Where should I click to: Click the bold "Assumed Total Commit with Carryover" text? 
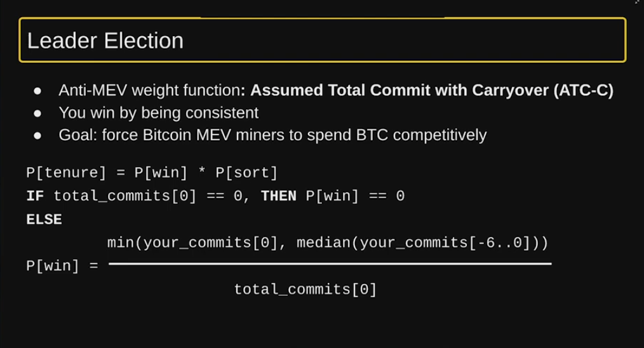click(400, 91)
